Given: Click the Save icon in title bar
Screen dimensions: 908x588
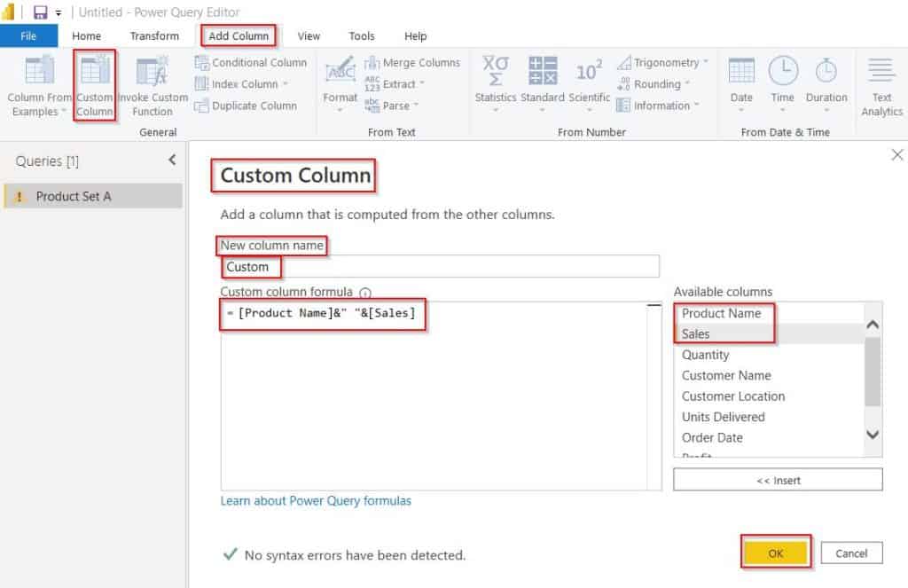Looking at the screenshot, I should [x=40, y=12].
